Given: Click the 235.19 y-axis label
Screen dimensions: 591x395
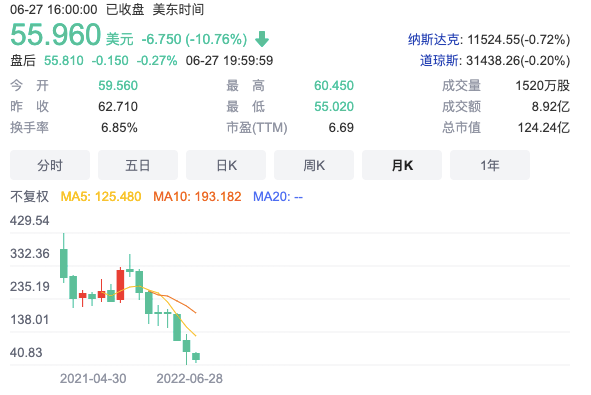Looking at the screenshot, I should coord(29,287).
